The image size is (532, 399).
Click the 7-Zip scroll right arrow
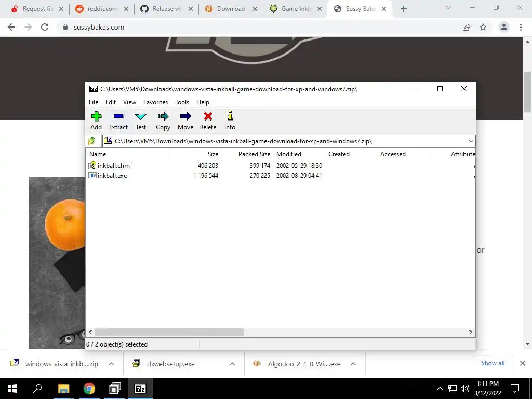point(470,332)
